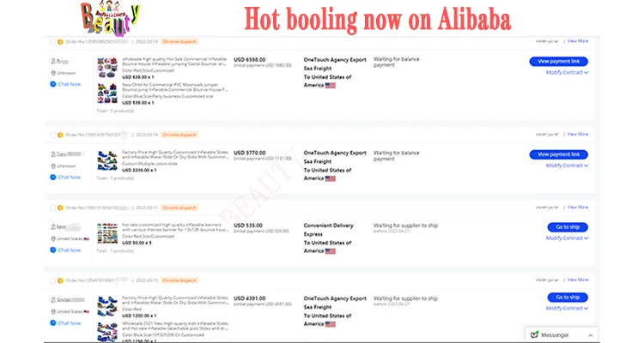Click the orange badge icon beside first order number

[60, 42]
